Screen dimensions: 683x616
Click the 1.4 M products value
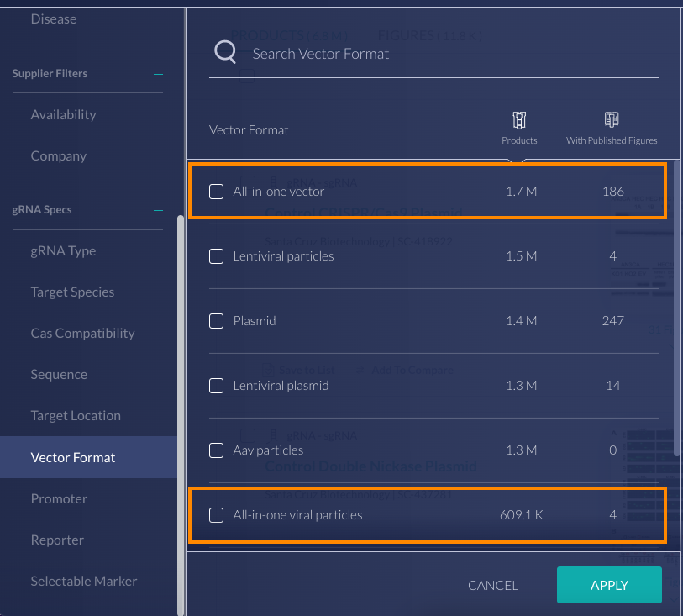(x=522, y=321)
